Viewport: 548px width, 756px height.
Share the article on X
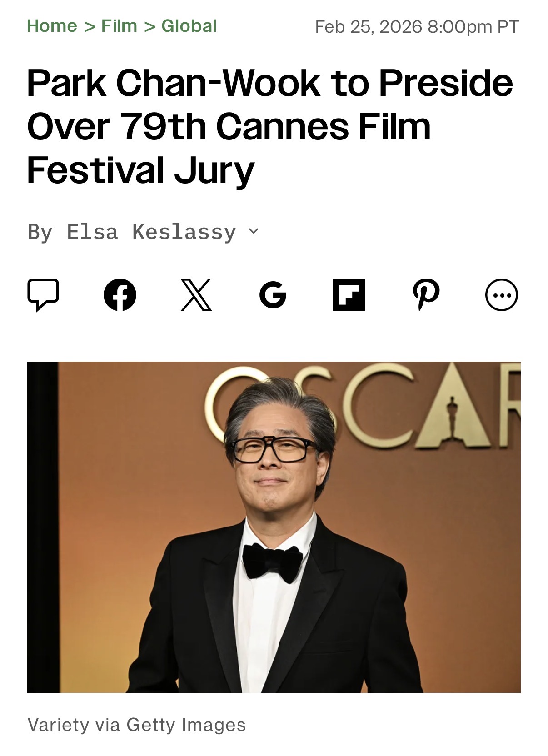(x=196, y=295)
